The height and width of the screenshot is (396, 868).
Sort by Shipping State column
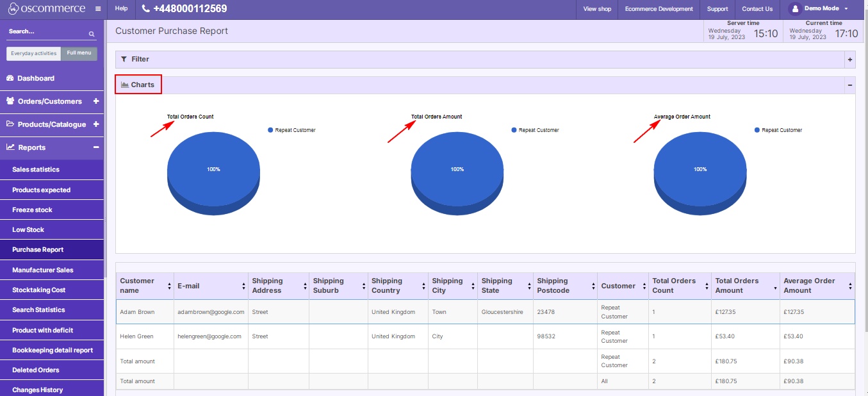[505, 286]
